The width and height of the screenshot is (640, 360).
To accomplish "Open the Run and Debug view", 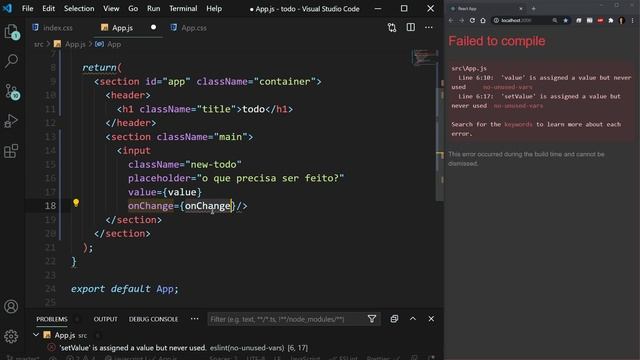I will tap(11, 121).
